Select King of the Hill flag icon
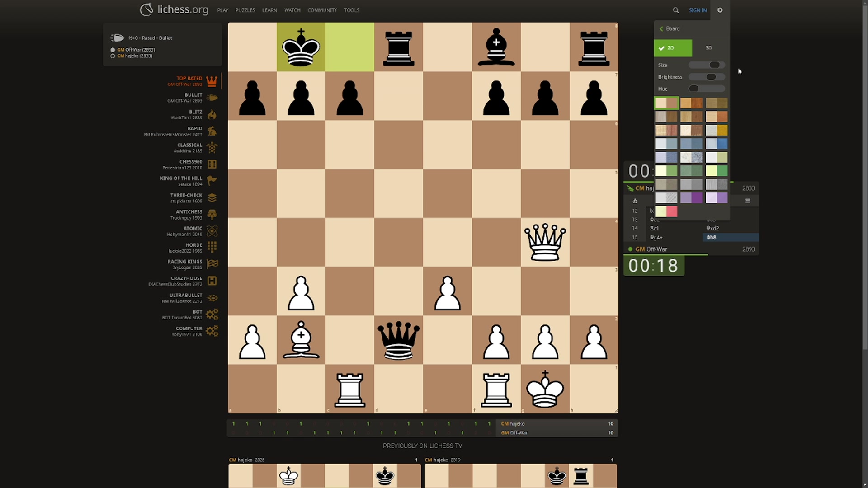Screen dimensions: 868x488 [x=212, y=181]
